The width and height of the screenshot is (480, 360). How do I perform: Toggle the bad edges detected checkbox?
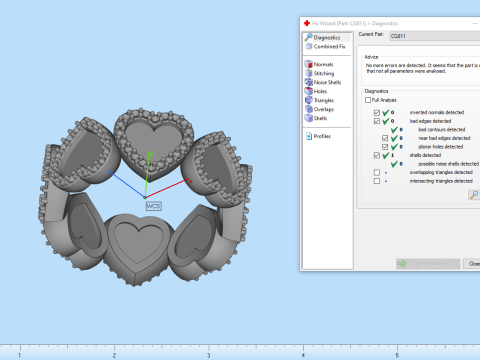(x=377, y=121)
